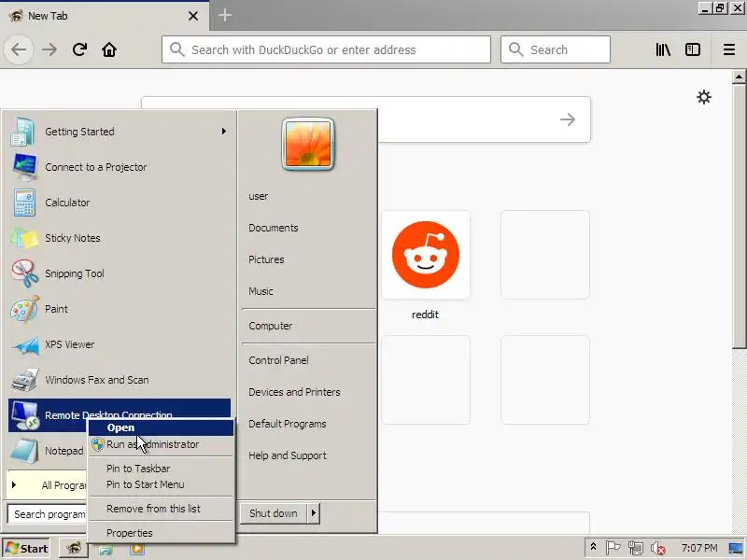The height and width of the screenshot is (560, 747).
Task: Expand All Programs list
Action: click(x=47, y=485)
